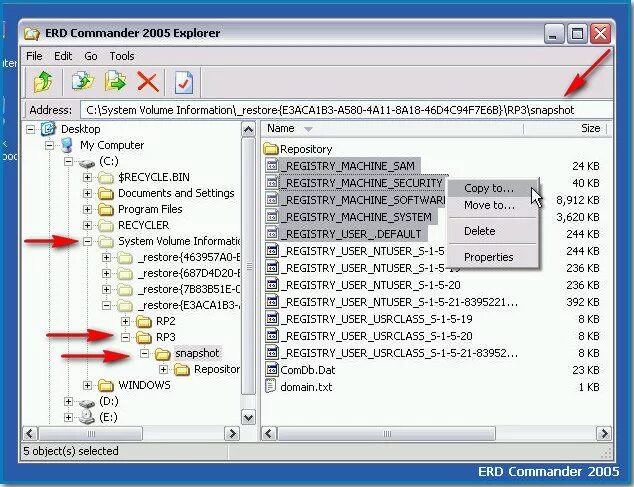Expand the D: drive node
Viewport: 634px width, 487px height.
pos(68,401)
